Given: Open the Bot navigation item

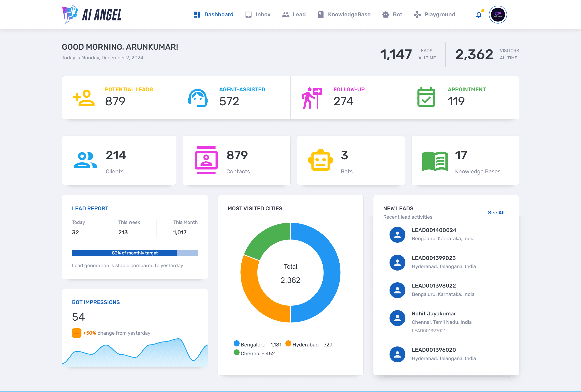Looking at the screenshot, I should tap(392, 15).
